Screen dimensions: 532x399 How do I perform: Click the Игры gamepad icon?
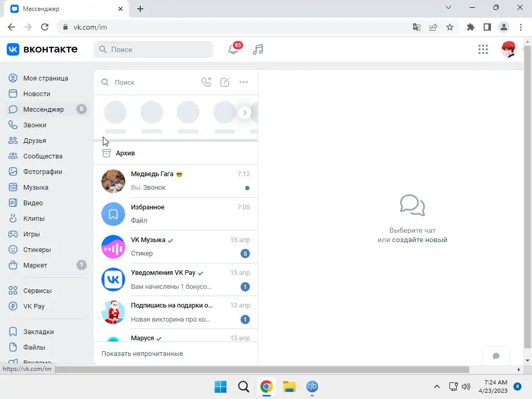[13, 234]
